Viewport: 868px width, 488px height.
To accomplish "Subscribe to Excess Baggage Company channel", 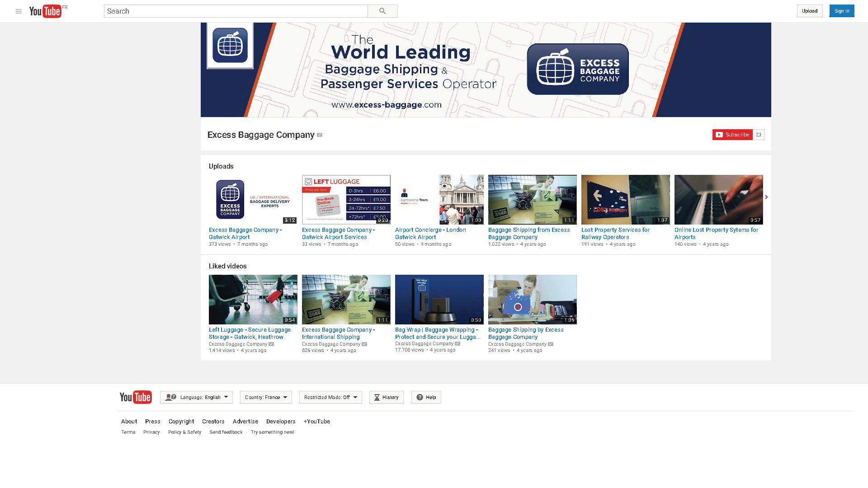I will [732, 135].
